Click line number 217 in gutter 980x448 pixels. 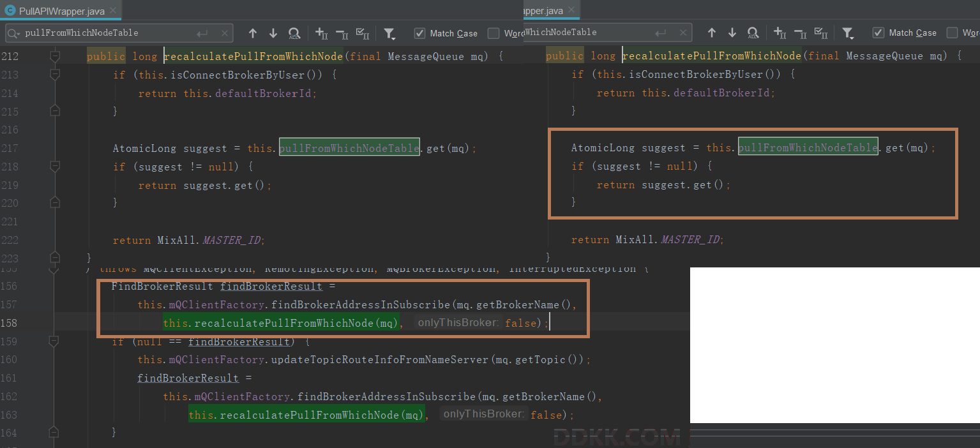click(10, 148)
